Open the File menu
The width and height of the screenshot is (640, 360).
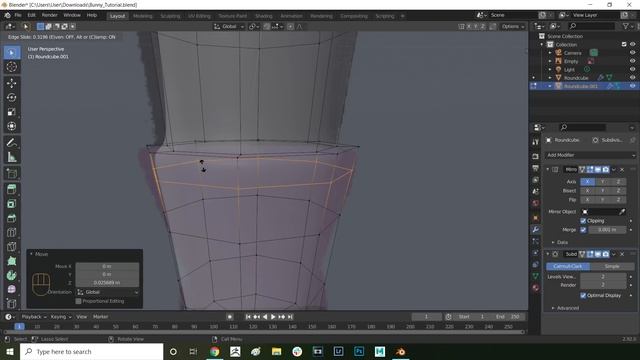[18, 15]
